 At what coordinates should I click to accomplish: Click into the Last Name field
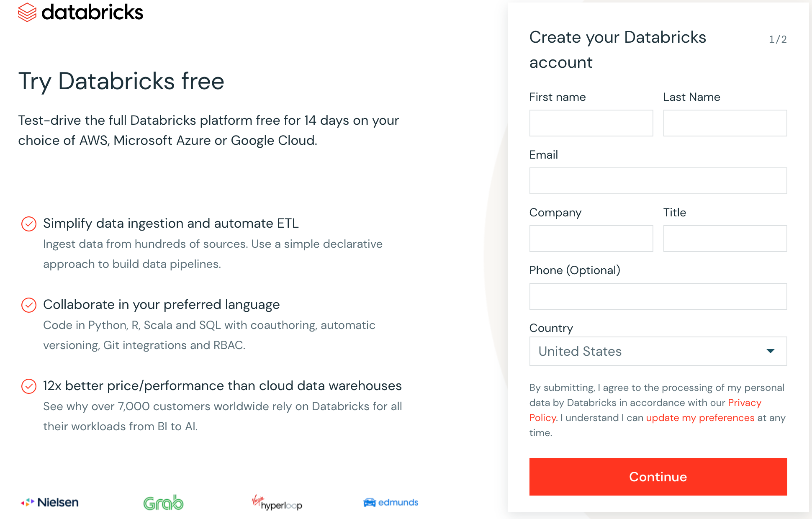[725, 123]
